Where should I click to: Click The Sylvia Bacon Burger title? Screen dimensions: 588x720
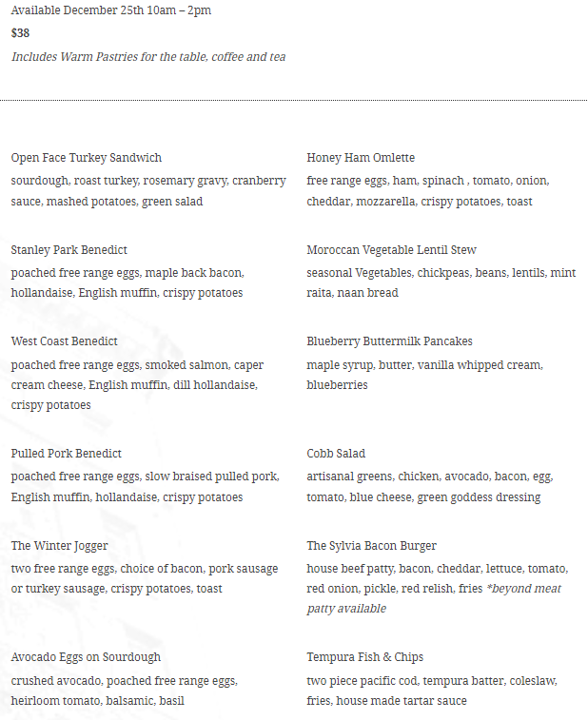(372, 546)
